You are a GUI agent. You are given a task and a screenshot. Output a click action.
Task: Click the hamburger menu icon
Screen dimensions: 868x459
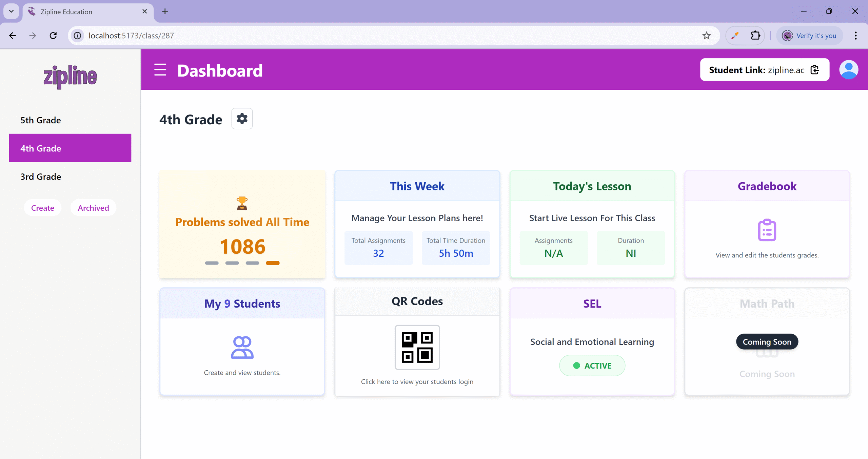pyautogui.click(x=160, y=70)
